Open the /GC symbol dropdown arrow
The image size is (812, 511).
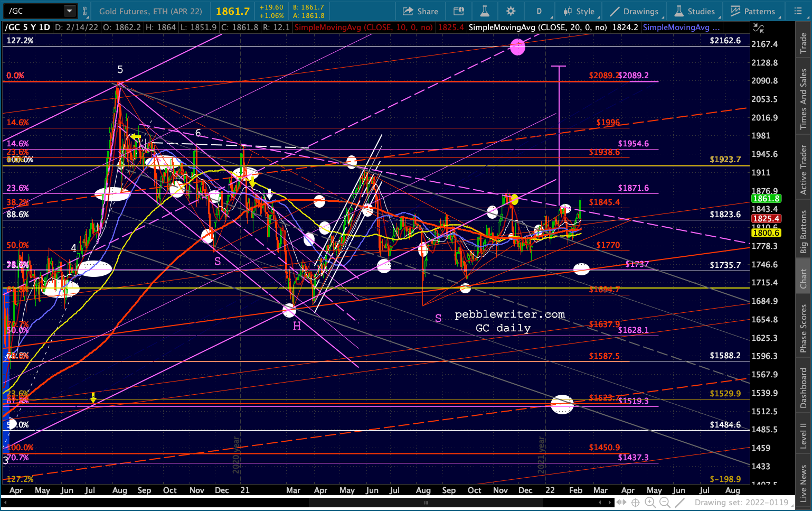70,11
